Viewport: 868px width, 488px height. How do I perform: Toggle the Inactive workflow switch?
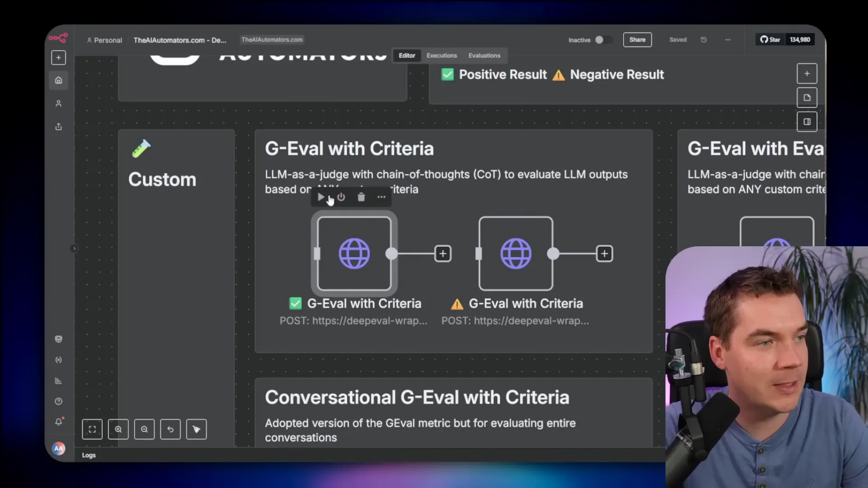tap(603, 40)
